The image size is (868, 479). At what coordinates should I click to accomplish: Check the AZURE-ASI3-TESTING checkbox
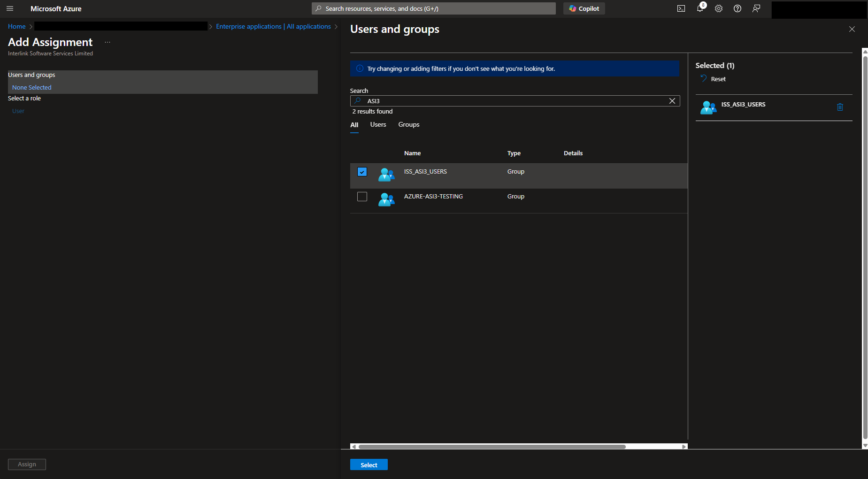click(x=362, y=197)
